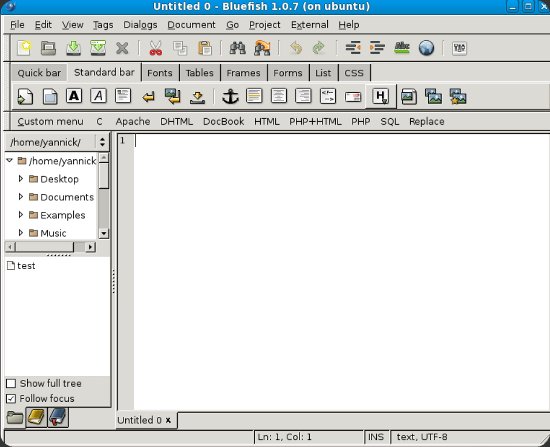Click the Cut scissors icon
This screenshot has width=550, height=447.
click(x=156, y=48)
